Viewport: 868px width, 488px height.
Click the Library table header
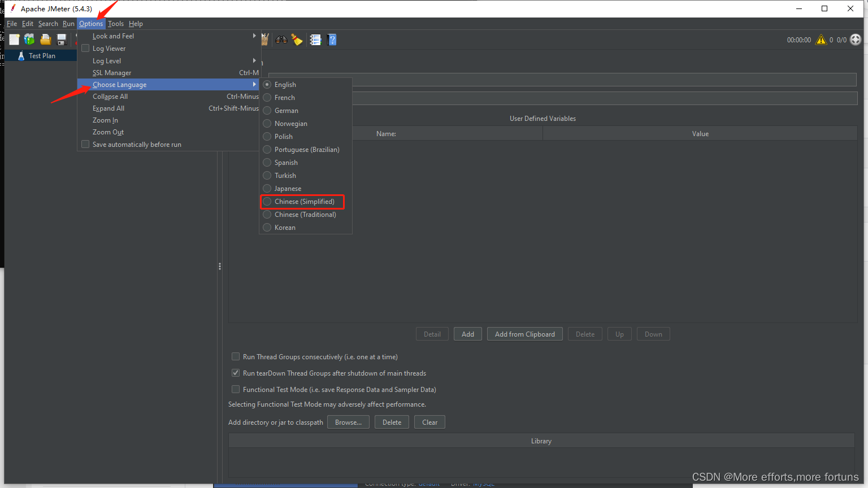point(541,441)
